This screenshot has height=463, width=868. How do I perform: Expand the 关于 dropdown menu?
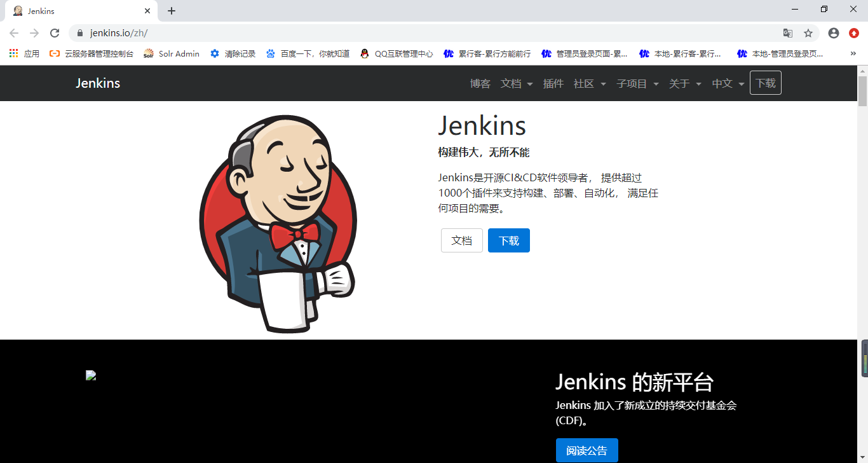tap(685, 83)
